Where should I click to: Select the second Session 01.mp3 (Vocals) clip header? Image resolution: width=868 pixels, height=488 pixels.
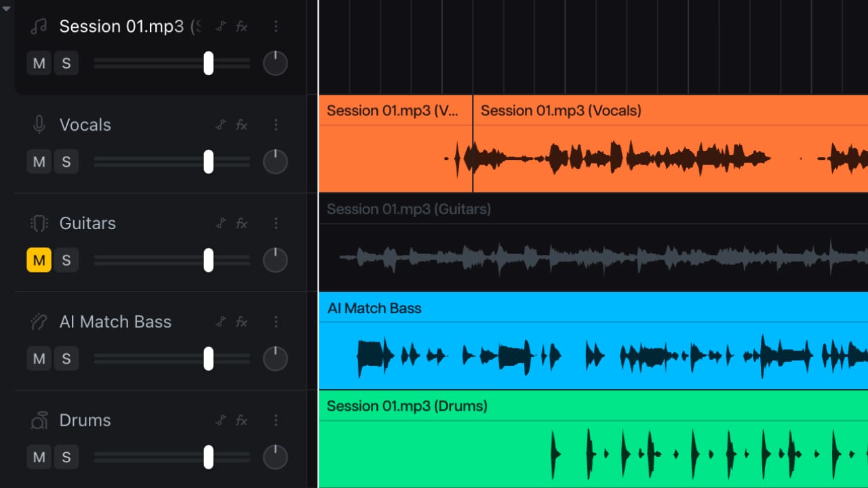point(670,110)
